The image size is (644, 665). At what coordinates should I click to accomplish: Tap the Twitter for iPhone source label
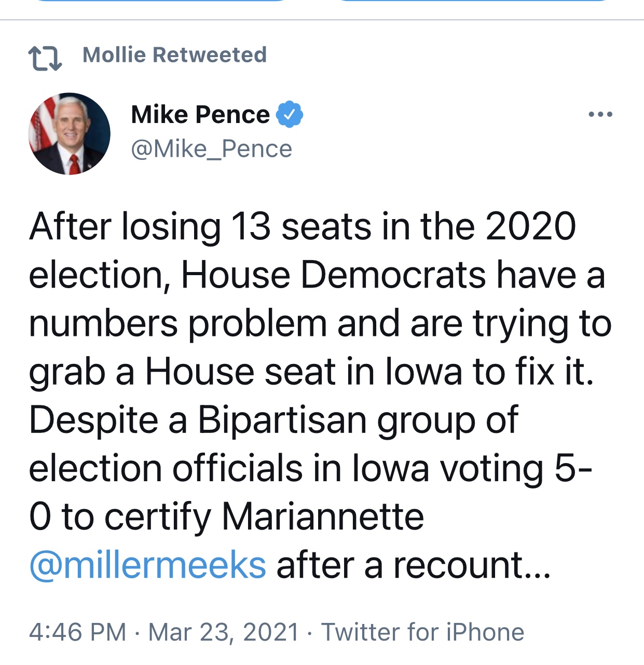point(422,632)
